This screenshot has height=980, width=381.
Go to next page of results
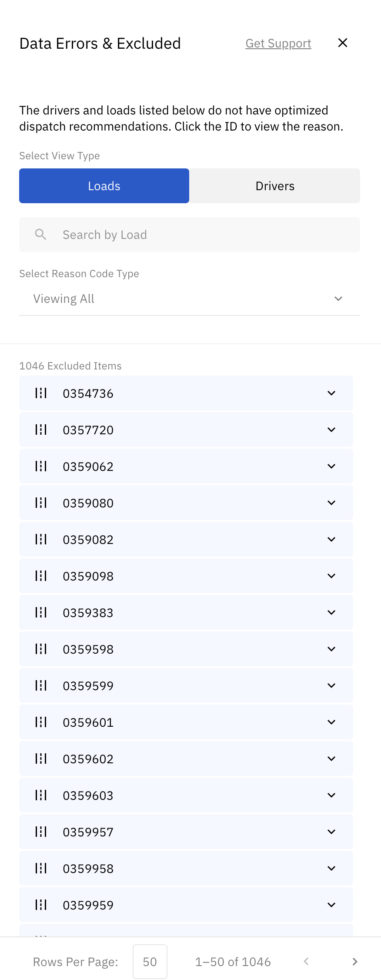(x=355, y=962)
